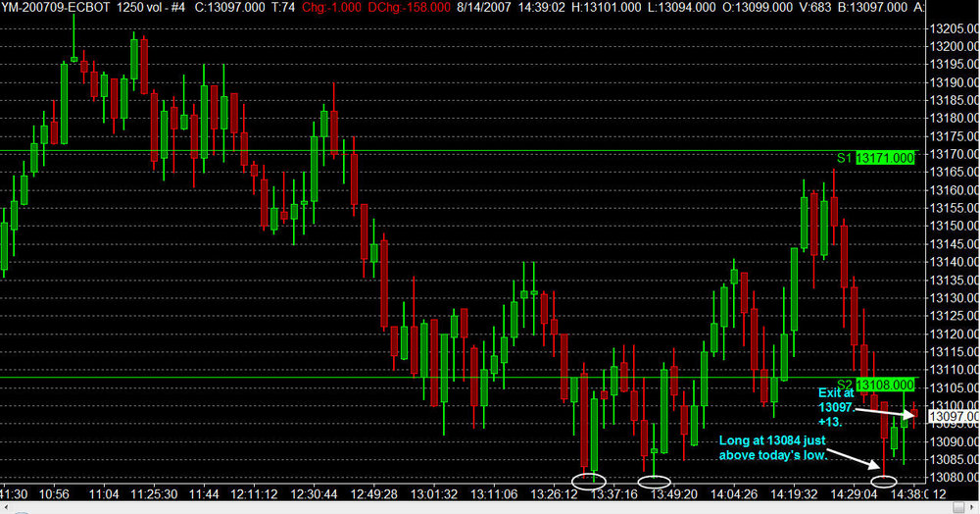
Task: Click the right arrow of horizontal scrollbar
Action: tap(973, 508)
